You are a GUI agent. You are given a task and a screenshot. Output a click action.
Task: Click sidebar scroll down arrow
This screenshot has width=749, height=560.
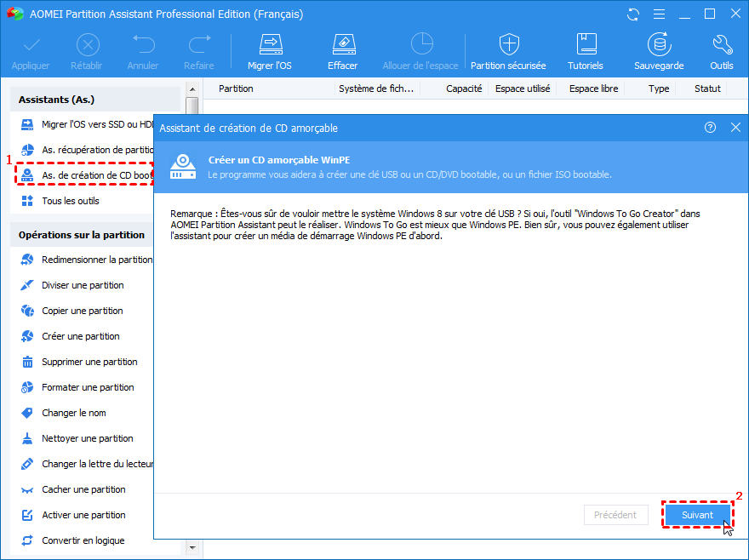192,547
